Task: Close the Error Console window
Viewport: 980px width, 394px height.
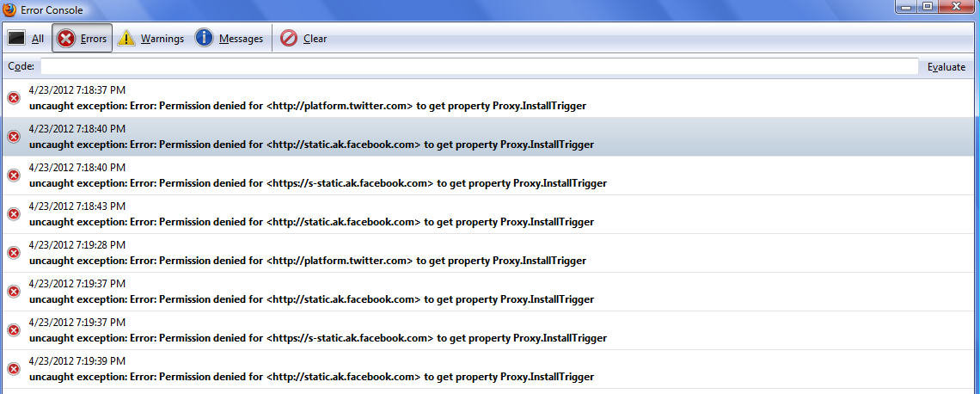Action: click(956, 6)
